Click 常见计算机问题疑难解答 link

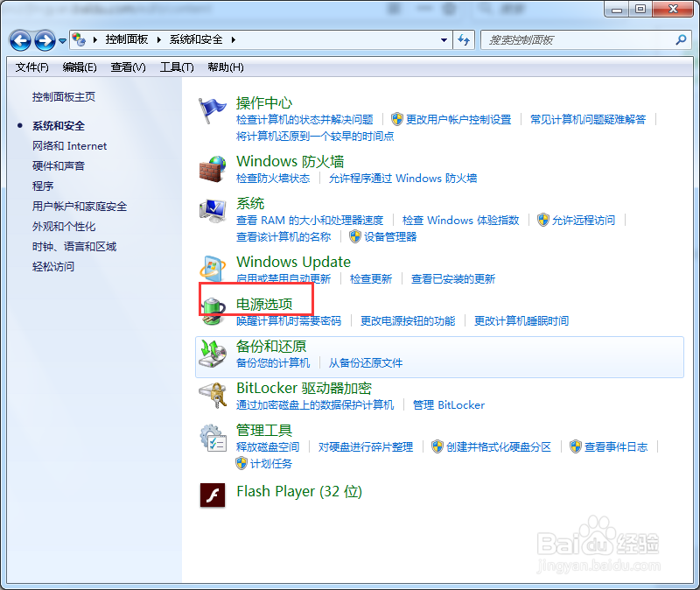pos(588,120)
